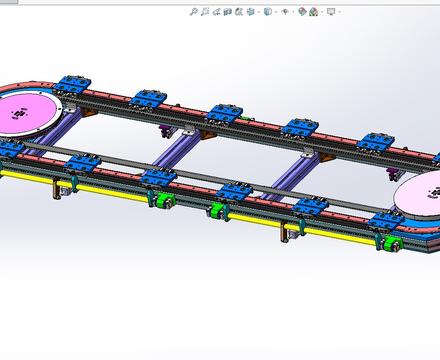Screen dimensions: 440x360
Task: Toggle Hide/Show Items eye icon
Action: coord(285,12)
